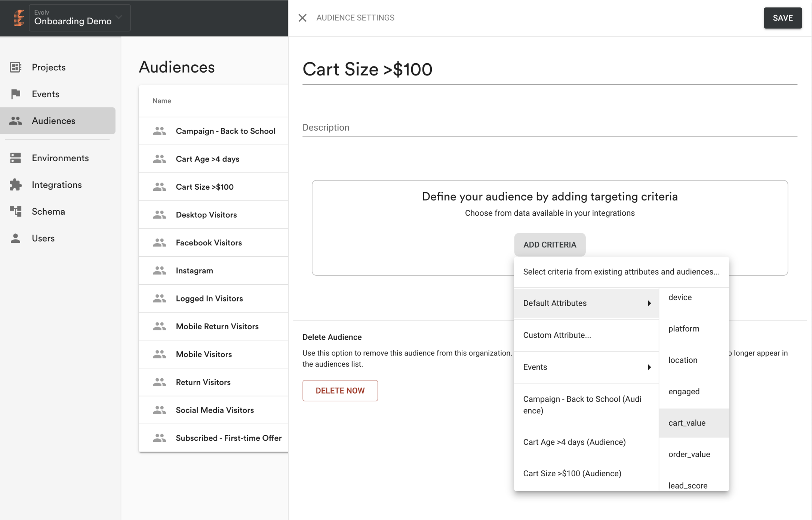Click the Projects grid icon
Image resolution: width=812 pixels, height=520 pixels.
click(x=15, y=67)
